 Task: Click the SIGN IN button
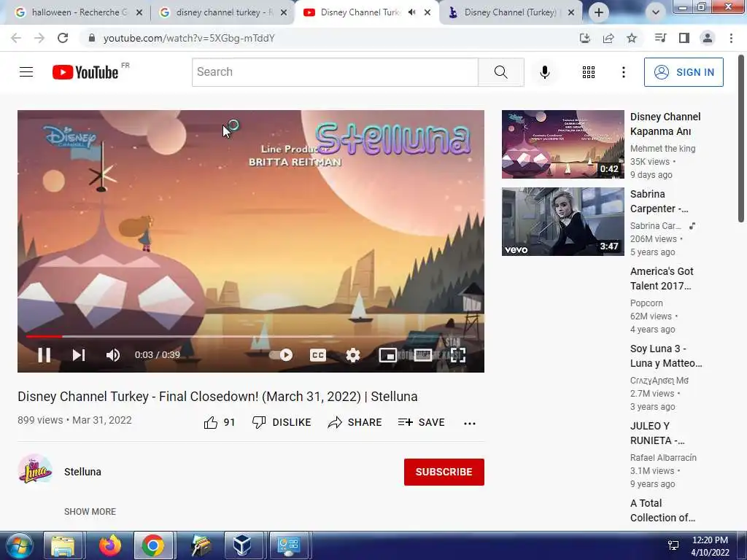coord(684,72)
